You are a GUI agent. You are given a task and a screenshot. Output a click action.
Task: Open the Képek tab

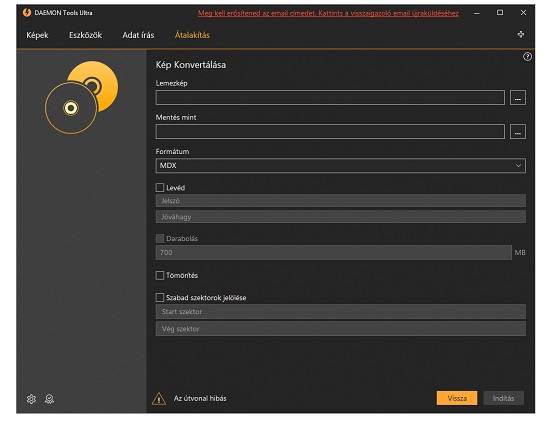[37, 35]
